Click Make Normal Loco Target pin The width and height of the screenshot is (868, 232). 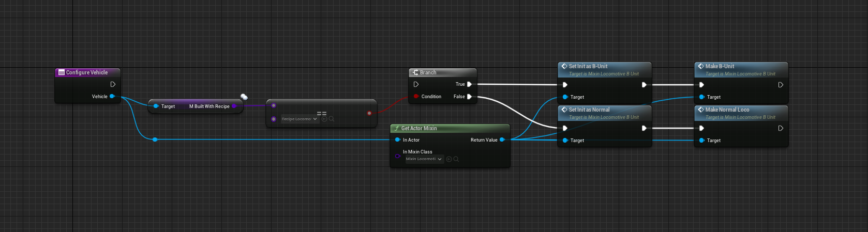pyautogui.click(x=701, y=140)
